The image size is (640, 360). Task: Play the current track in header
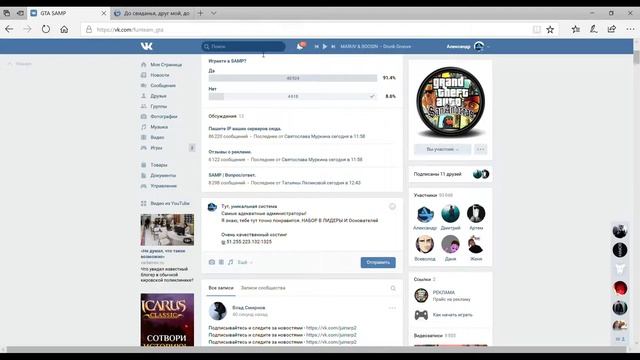coord(324,47)
